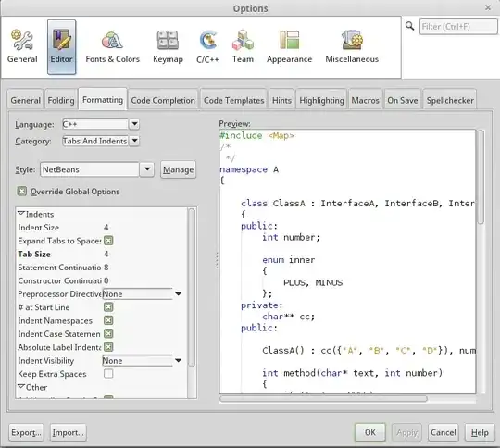Click the preview horizontal scrollbar
The height and width of the screenshot is (448, 500).
tap(323, 399)
